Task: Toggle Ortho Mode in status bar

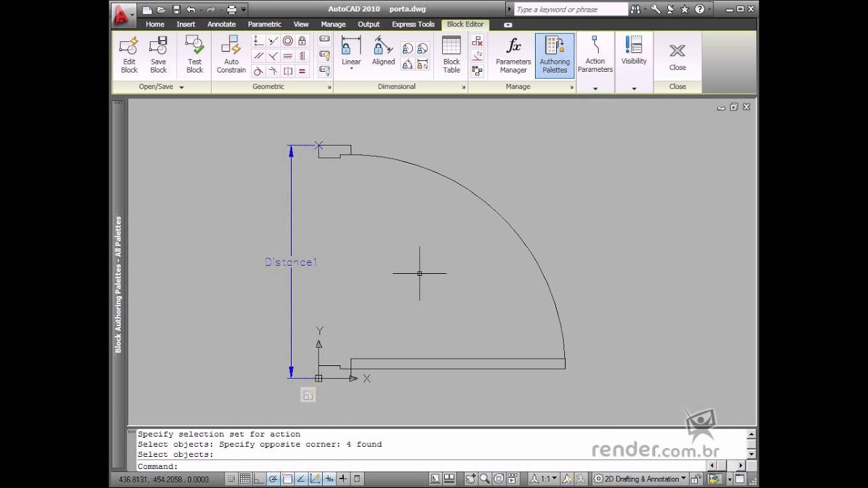Action: (x=259, y=479)
